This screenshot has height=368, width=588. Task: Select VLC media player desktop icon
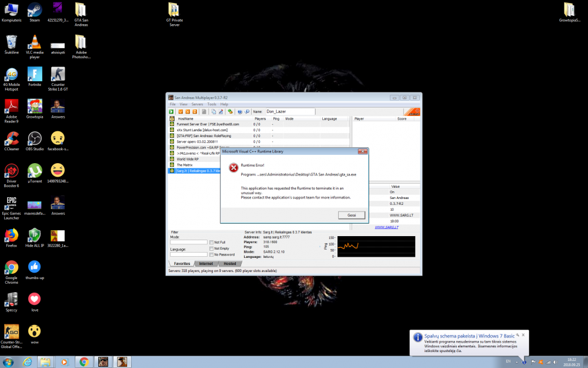coord(35,47)
